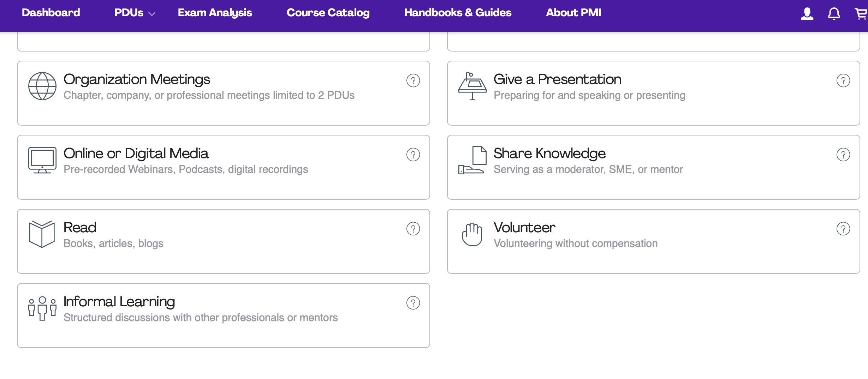Select the Organization Meetings card
This screenshot has height=379, width=868.
(x=224, y=93)
